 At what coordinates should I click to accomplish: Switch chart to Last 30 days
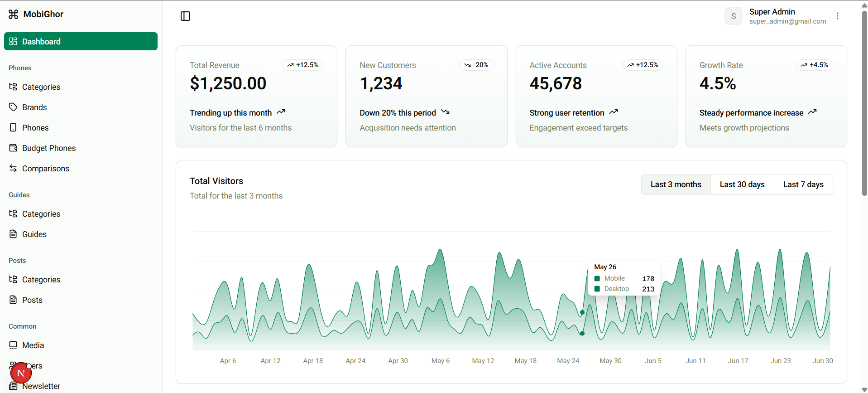click(x=742, y=184)
